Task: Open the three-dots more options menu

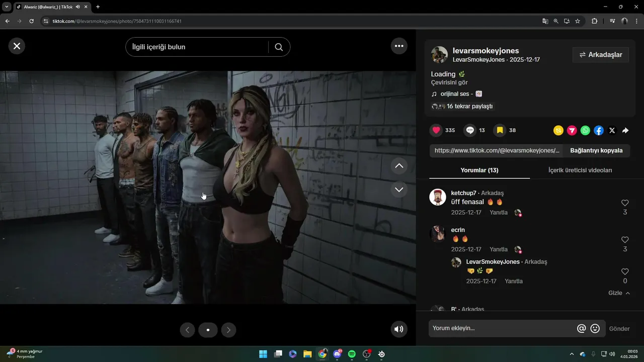Action: point(399,46)
